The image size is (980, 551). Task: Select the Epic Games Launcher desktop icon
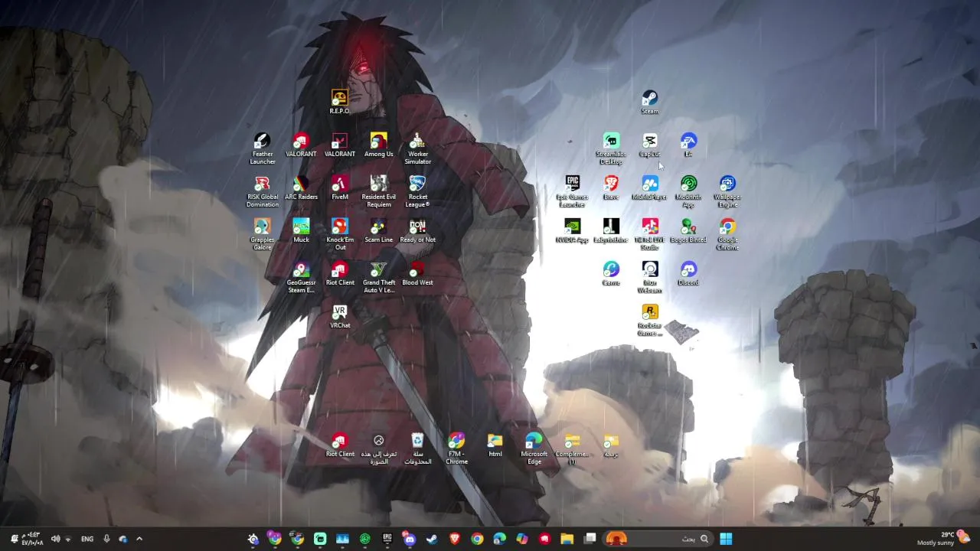572,191
